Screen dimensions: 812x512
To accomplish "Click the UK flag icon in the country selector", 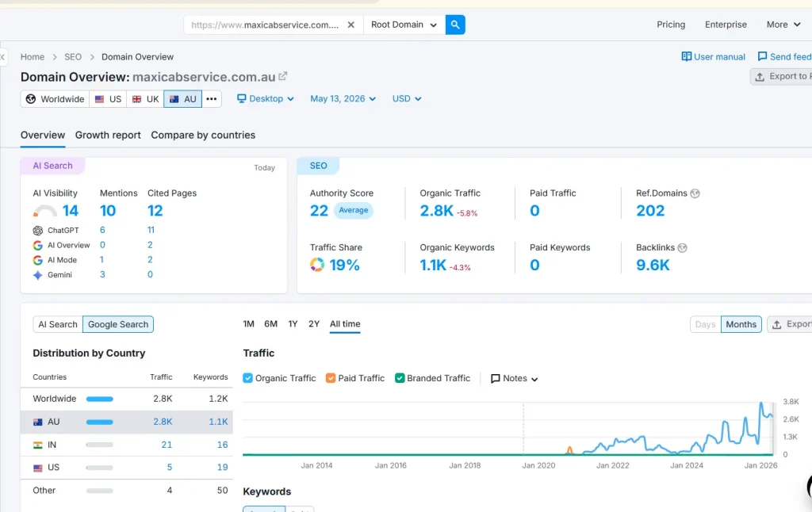I will pos(136,99).
